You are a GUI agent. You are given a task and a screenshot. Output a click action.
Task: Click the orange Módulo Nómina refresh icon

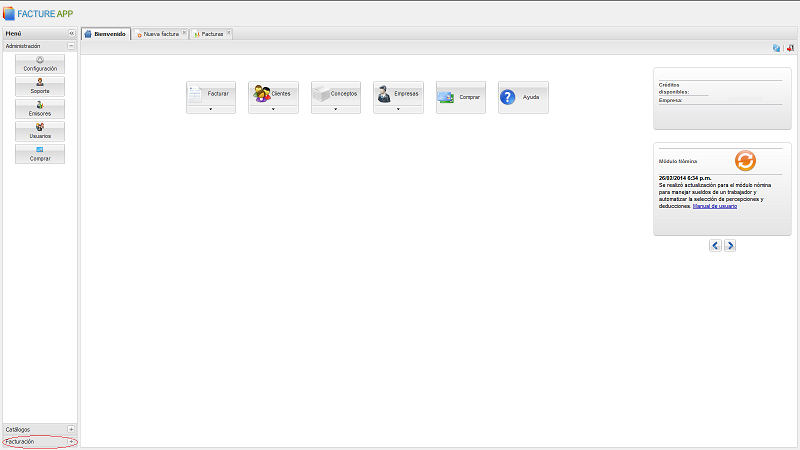(745, 161)
